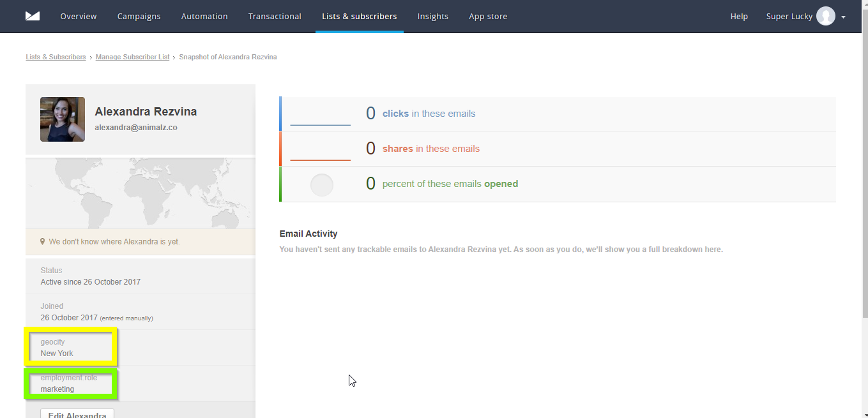Open the Insights tab

[433, 16]
